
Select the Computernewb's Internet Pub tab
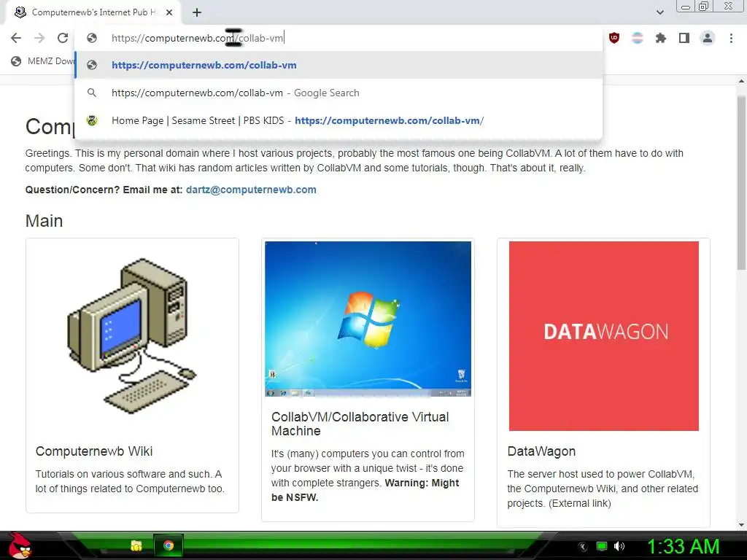click(93, 12)
